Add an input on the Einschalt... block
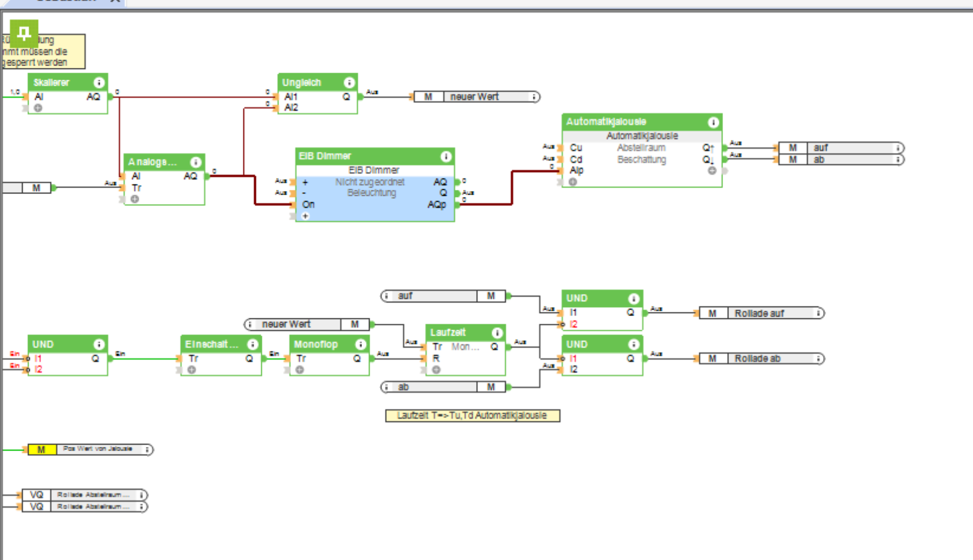This screenshot has height=560, width=973. tap(192, 370)
